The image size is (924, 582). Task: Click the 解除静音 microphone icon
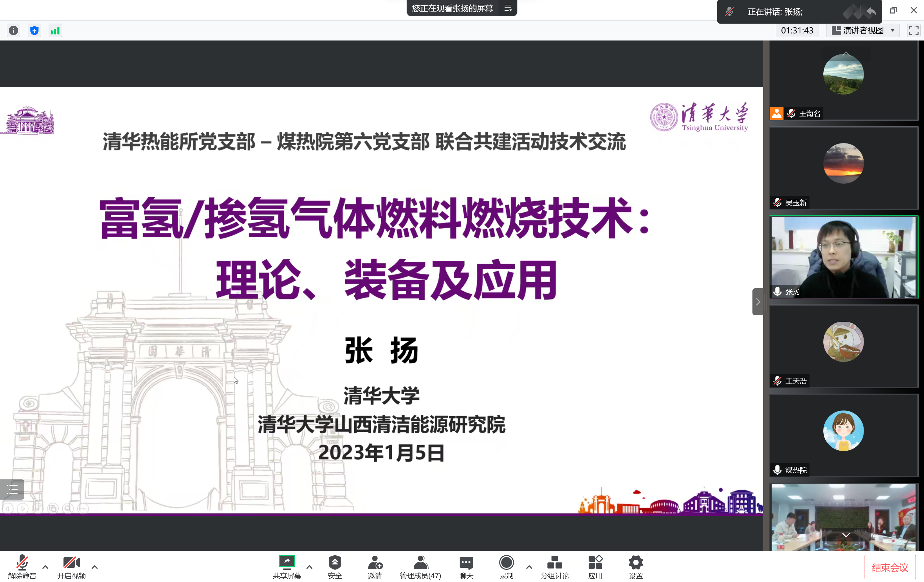point(22,562)
